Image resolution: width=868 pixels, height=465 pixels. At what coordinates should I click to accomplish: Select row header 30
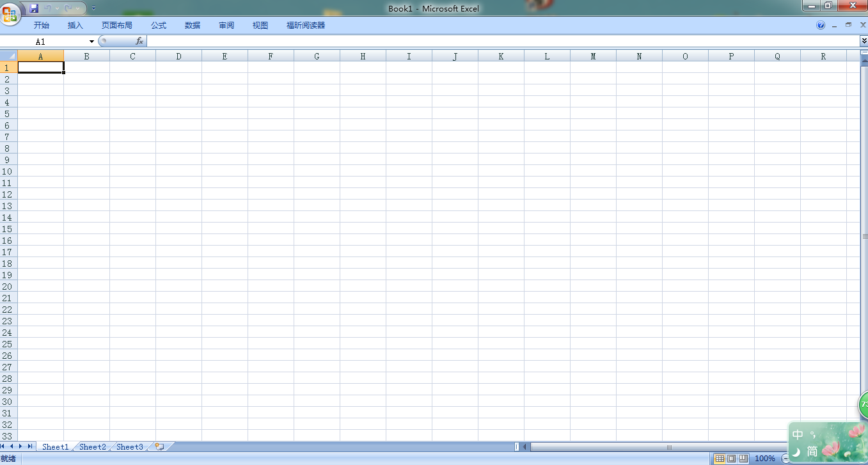[8, 401]
